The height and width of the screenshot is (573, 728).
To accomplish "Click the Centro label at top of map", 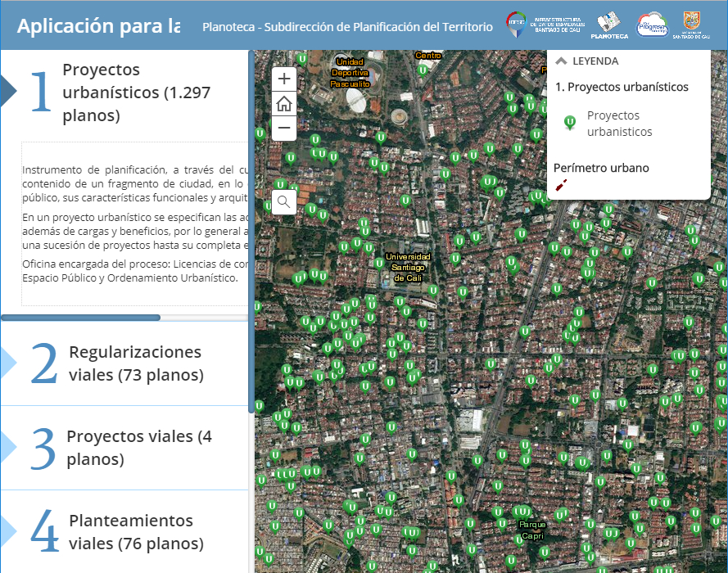I will pos(427,56).
